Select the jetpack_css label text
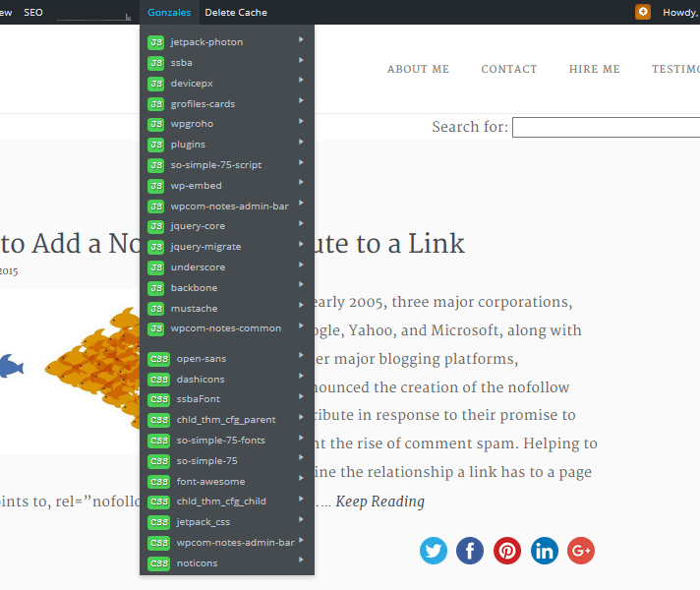700x590 pixels. [204, 522]
